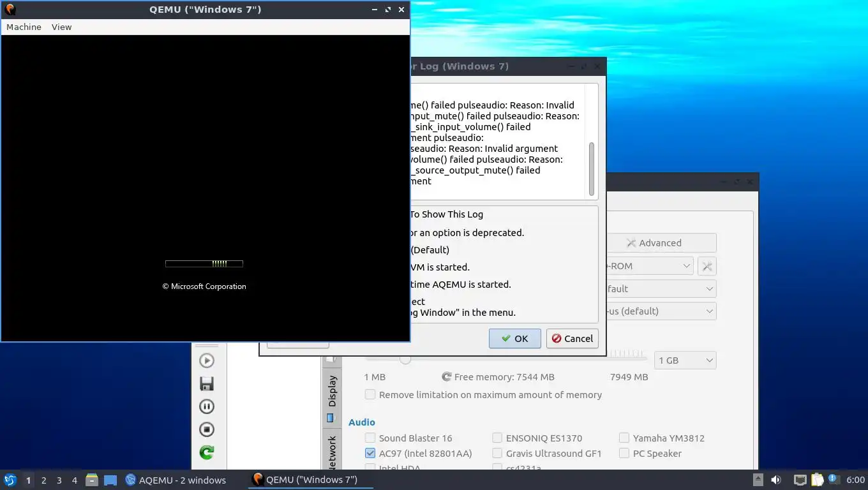Click the clock showing 6:00
This screenshot has width=868, height=490.
click(x=855, y=480)
